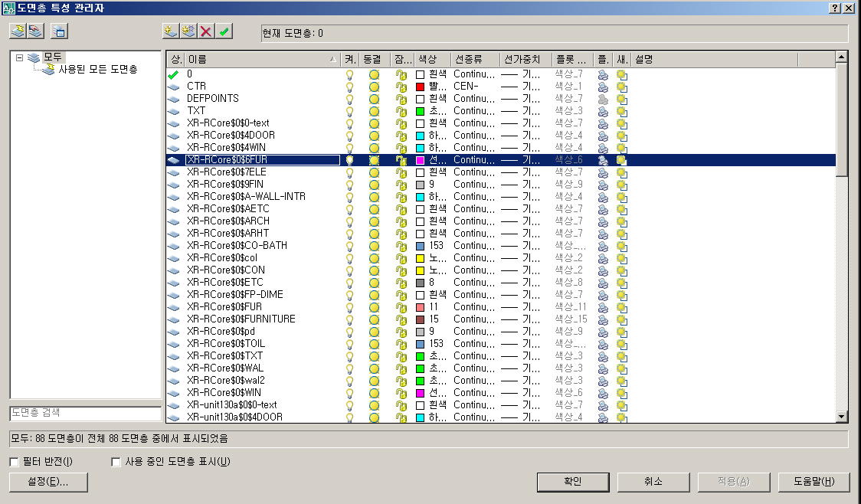Click the New Property Filter icon

[18, 31]
